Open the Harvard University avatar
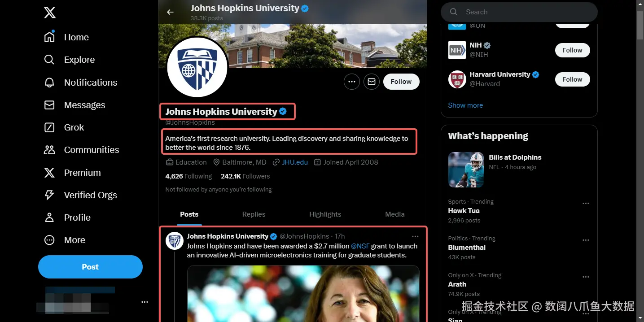 click(x=457, y=79)
